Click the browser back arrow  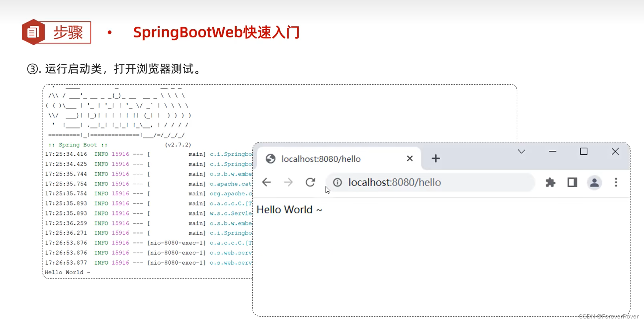pos(266,182)
